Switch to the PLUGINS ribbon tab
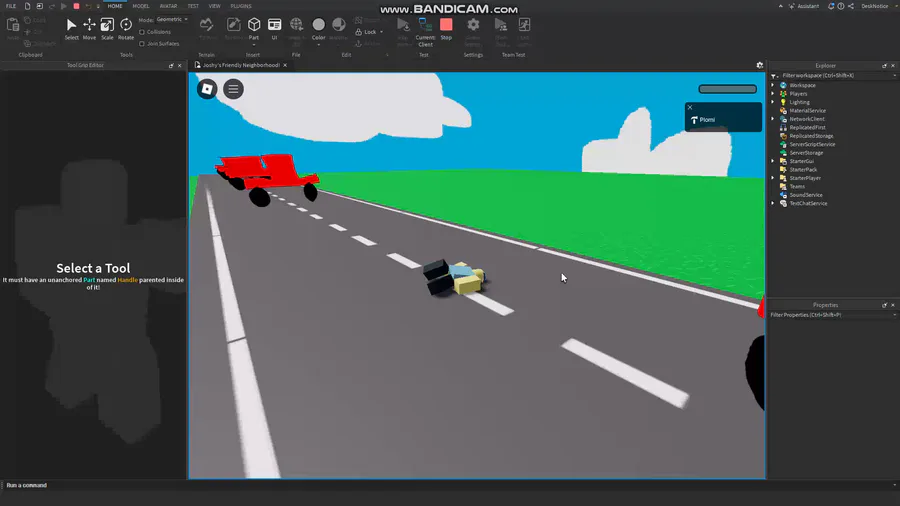The image size is (900, 506). click(240, 6)
